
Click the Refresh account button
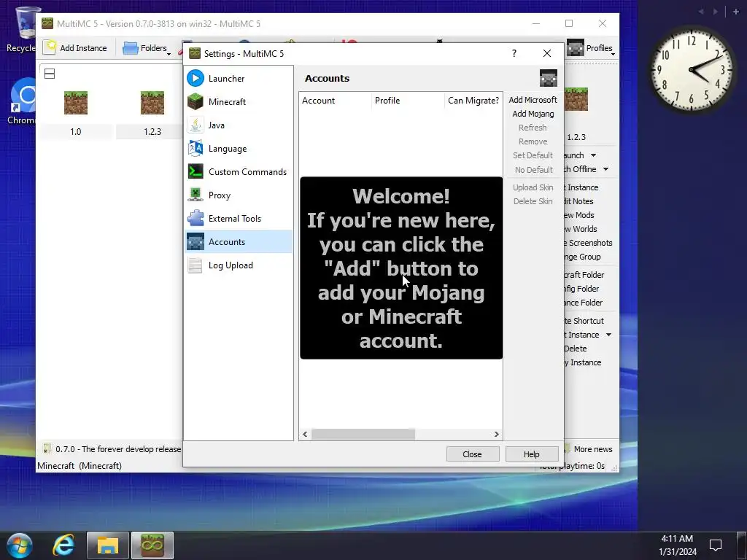pos(533,128)
